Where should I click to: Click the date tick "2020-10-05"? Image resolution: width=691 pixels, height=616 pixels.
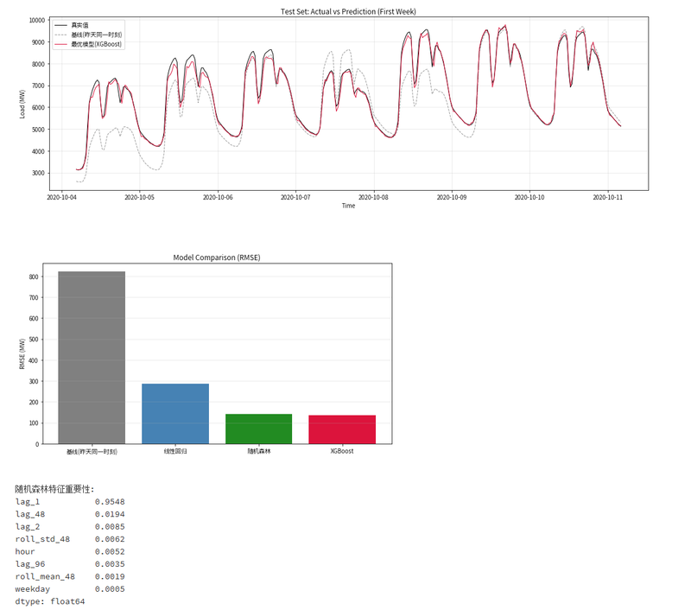point(139,197)
